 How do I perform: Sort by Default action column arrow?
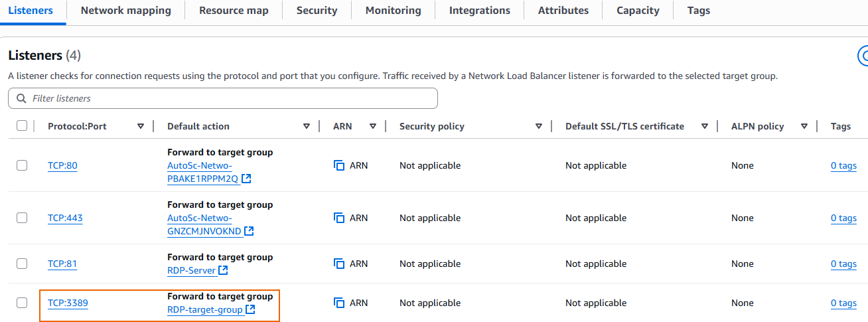click(x=307, y=126)
